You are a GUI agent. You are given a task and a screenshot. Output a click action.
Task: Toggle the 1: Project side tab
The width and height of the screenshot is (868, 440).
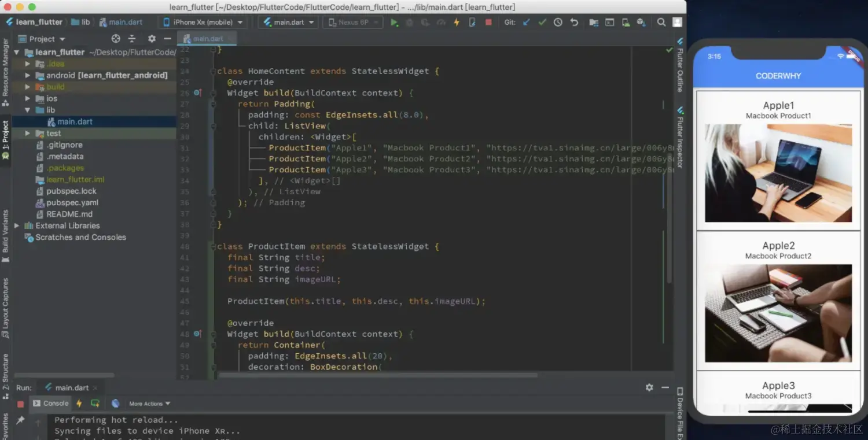click(x=5, y=140)
